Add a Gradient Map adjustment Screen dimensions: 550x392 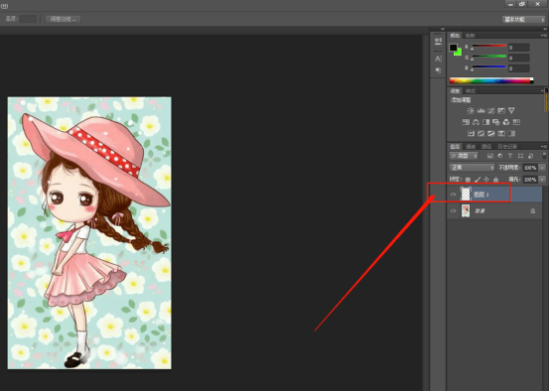pyautogui.click(x=511, y=133)
